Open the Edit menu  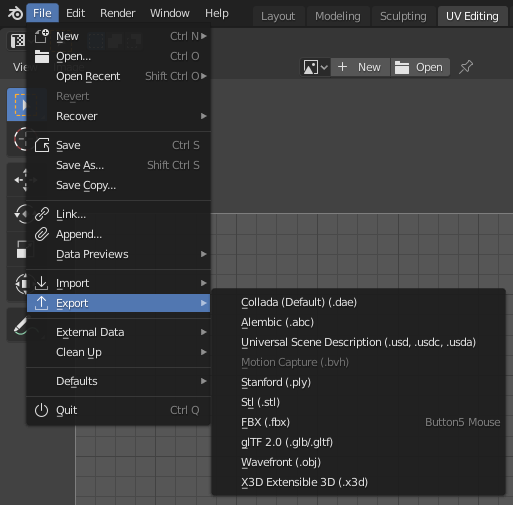(75, 13)
